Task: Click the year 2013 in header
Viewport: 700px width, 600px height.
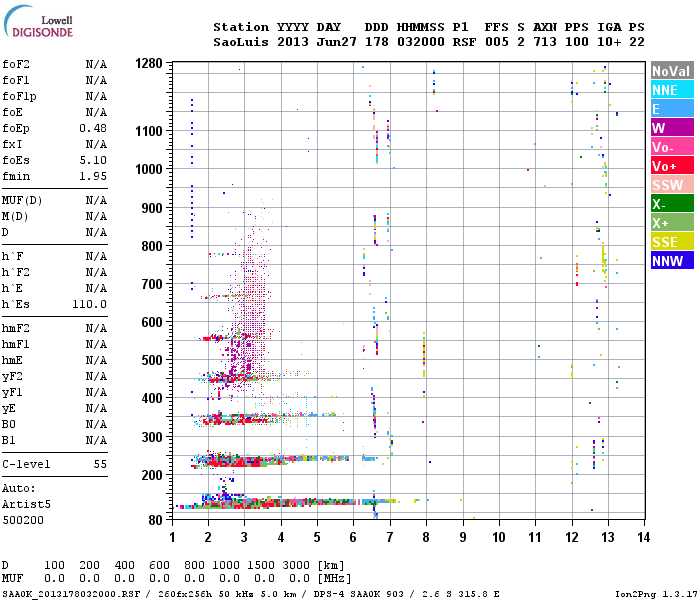Action: [x=293, y=42]
